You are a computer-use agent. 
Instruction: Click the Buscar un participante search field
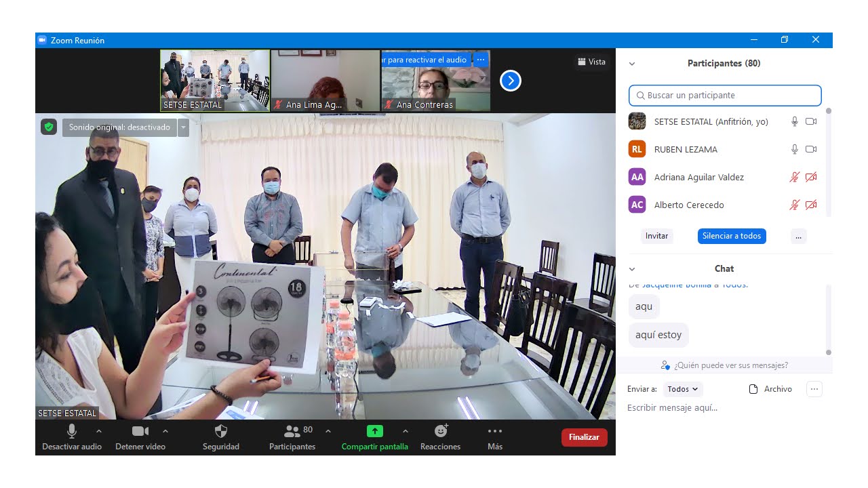pos(725,96)
